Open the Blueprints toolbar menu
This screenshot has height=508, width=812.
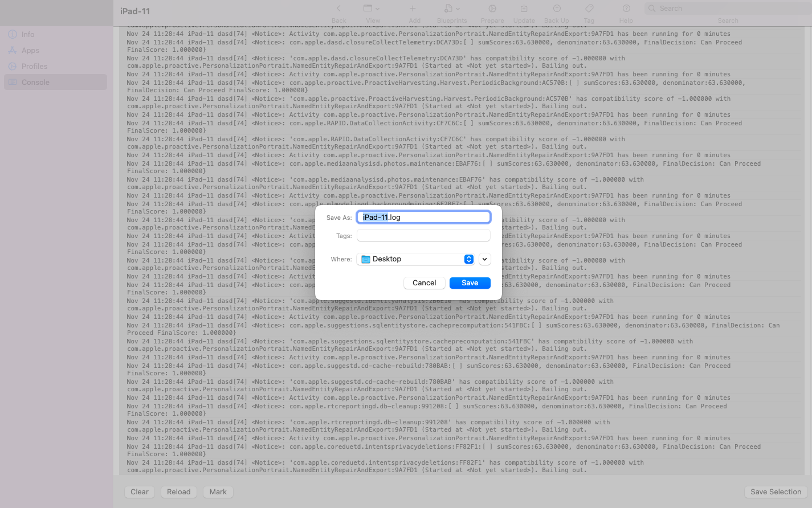(452, 9)
